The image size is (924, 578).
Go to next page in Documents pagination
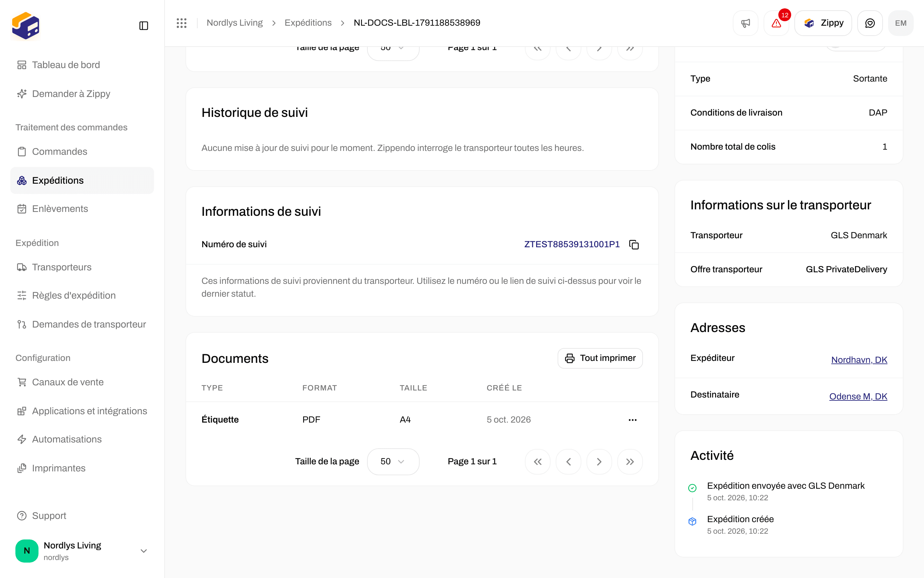coord(599,462)
